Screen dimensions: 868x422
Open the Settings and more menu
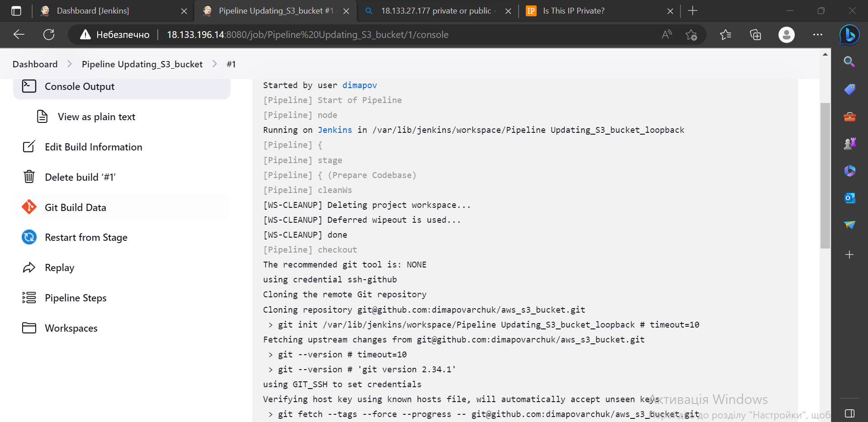click(x=817, y=34)
